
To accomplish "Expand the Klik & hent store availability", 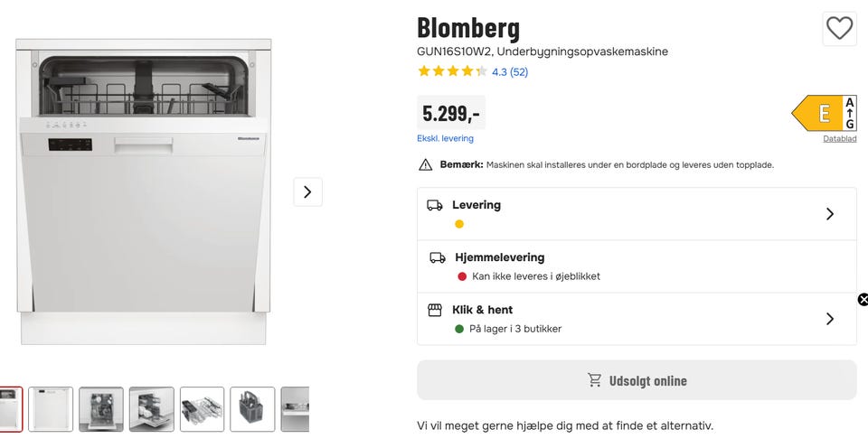I will (829, 319).
